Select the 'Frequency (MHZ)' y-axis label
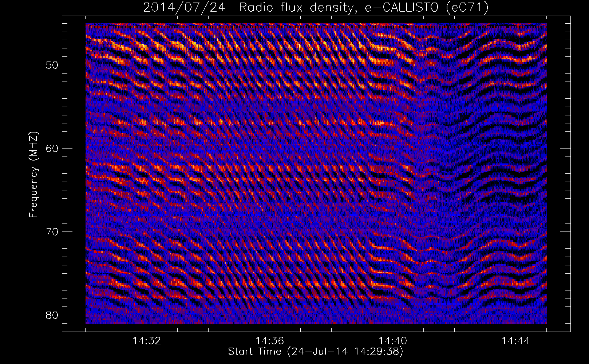This screenshot has height=364, width=589. [33, 174]
